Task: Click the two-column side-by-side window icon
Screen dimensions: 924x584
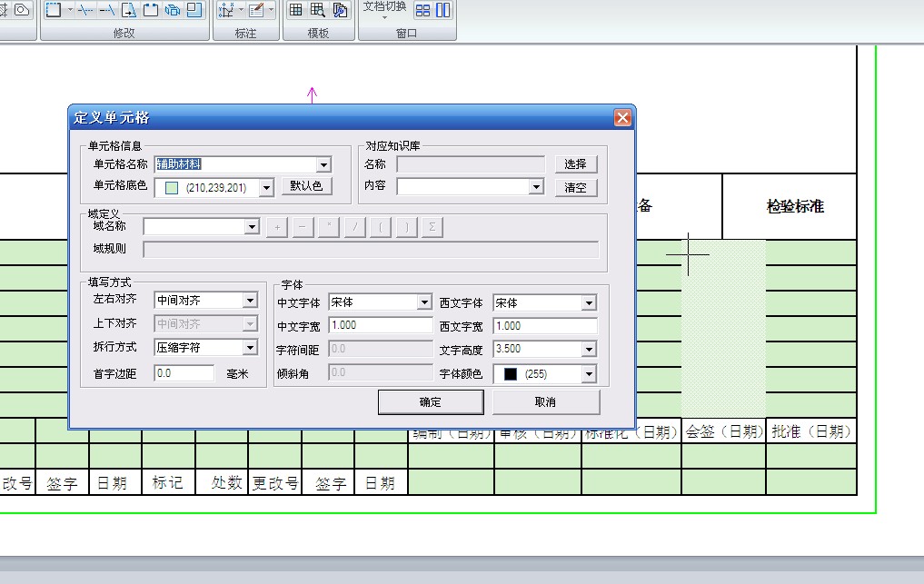Action: 442,10
